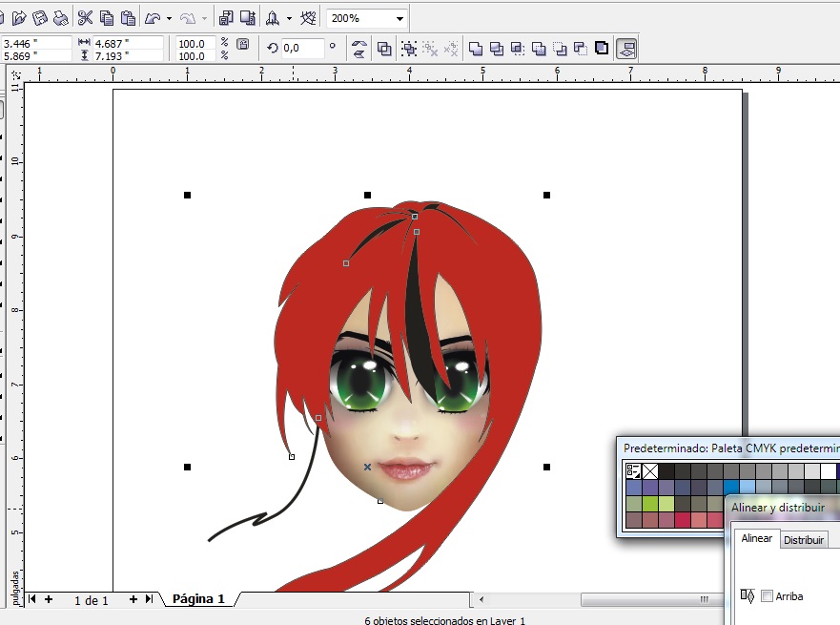Click the rotation angle field

(302, 48)
